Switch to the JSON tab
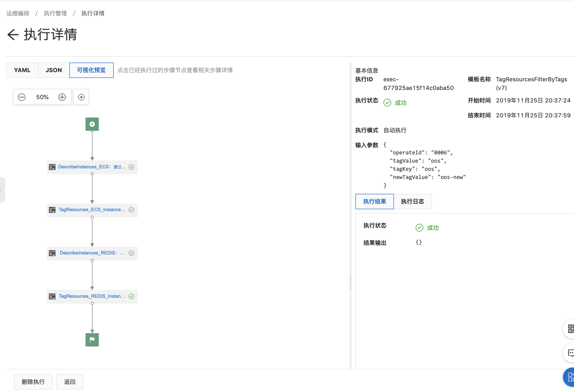This screenshot has width=574, height=392. click(54, 70)
